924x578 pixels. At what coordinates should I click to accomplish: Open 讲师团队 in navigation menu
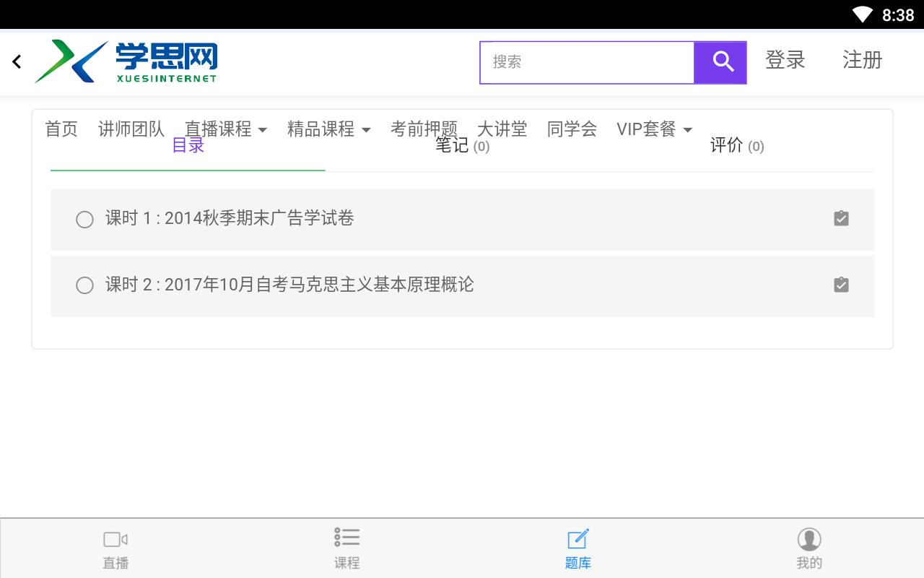131,129
